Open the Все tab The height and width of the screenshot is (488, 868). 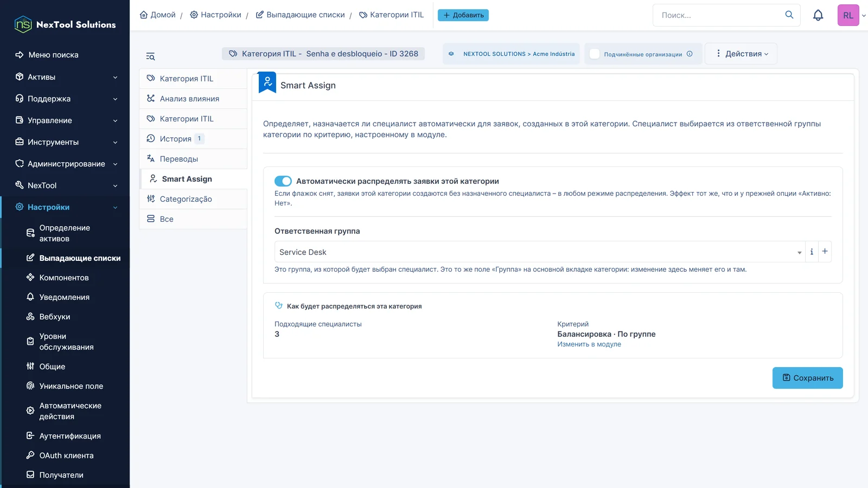pos(193,219)
